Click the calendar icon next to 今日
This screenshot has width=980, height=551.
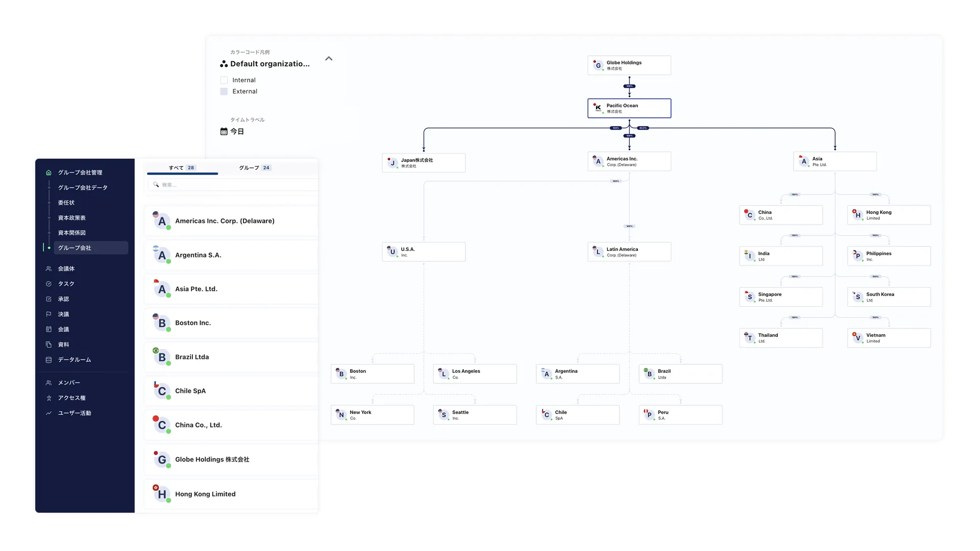point(224,132)
